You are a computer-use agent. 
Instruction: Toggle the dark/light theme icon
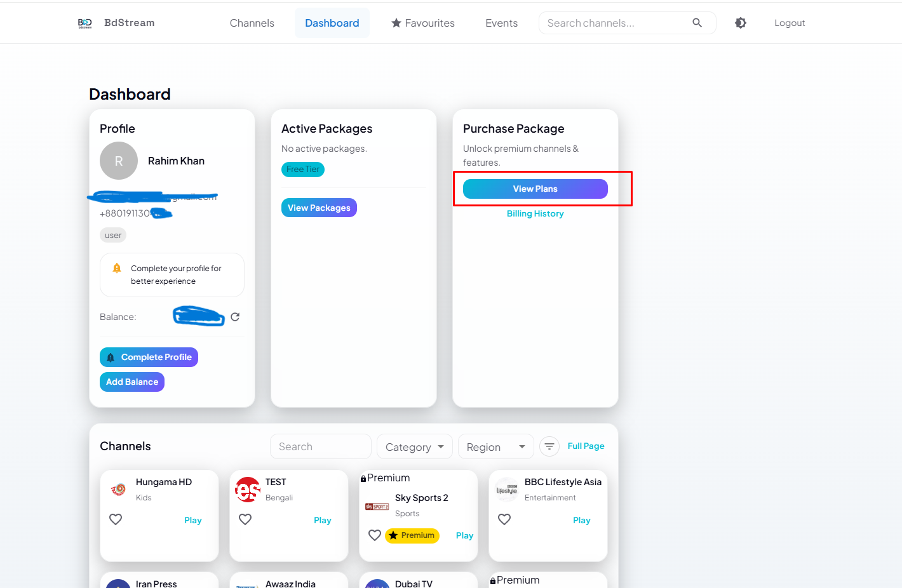pyautogui.click(x=741, y=23)
